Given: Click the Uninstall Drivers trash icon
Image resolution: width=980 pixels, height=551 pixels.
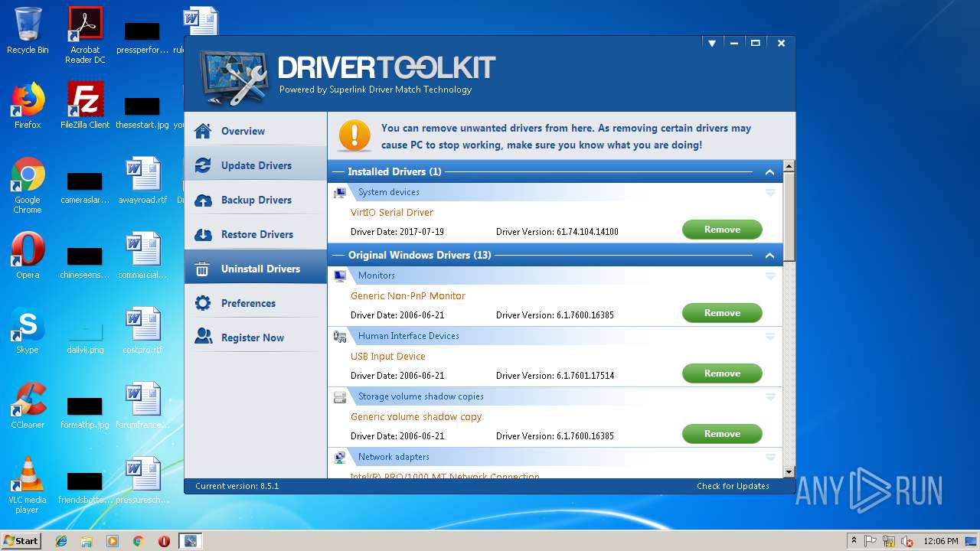Looking at the screenshot, I should pos(203,269).
